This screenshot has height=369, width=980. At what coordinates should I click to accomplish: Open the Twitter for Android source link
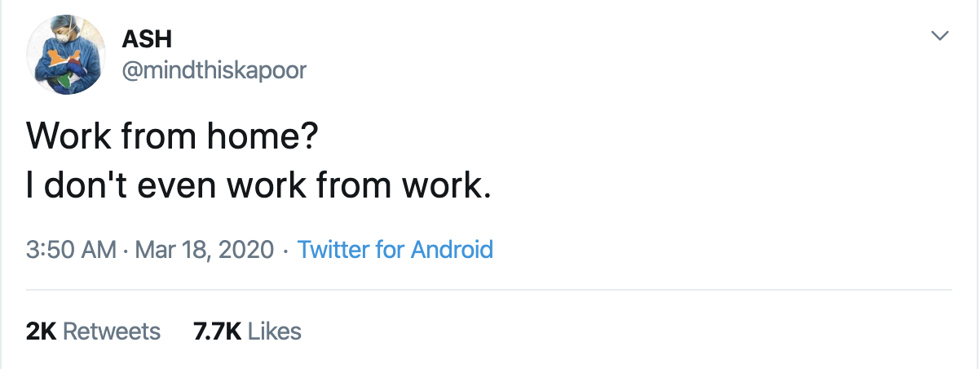tap(395, 249)
